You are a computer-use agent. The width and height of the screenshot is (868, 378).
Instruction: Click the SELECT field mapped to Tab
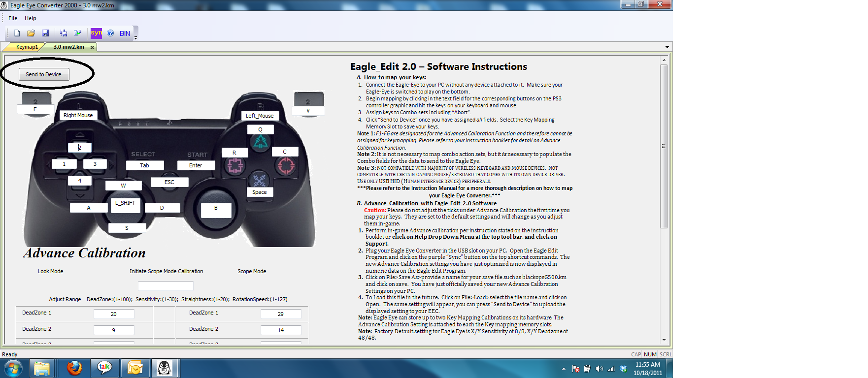pyautogui.click(x=144, y=165)
